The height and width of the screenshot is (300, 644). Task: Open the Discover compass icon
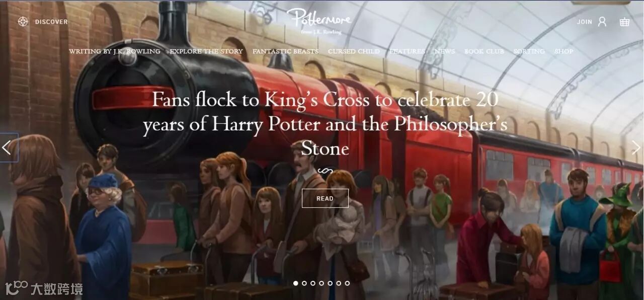(23, 22)
